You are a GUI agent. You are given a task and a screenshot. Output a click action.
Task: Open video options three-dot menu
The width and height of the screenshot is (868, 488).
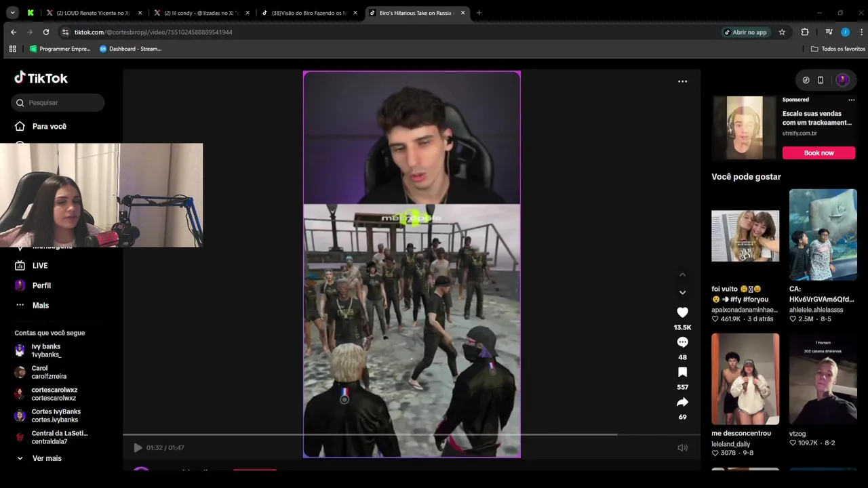point(682,81)
